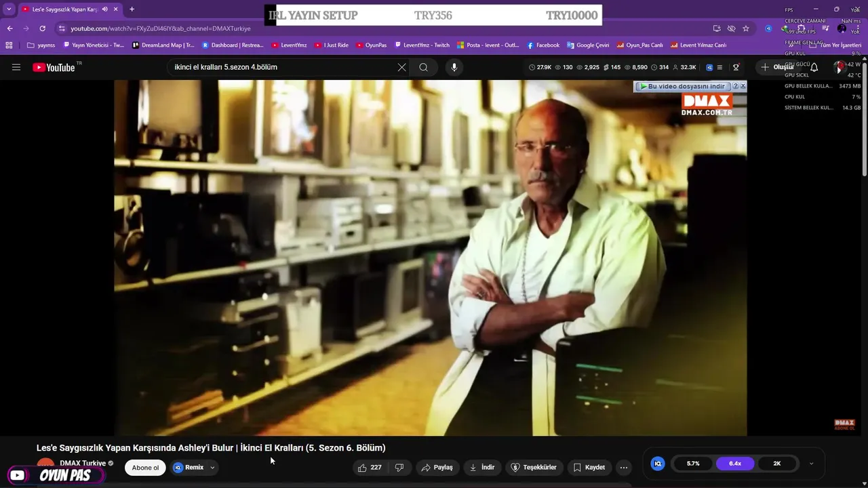This screenshot has height=488, width=868.
Task: Open DreamLand Map bookmark
Action: point(163,45)
